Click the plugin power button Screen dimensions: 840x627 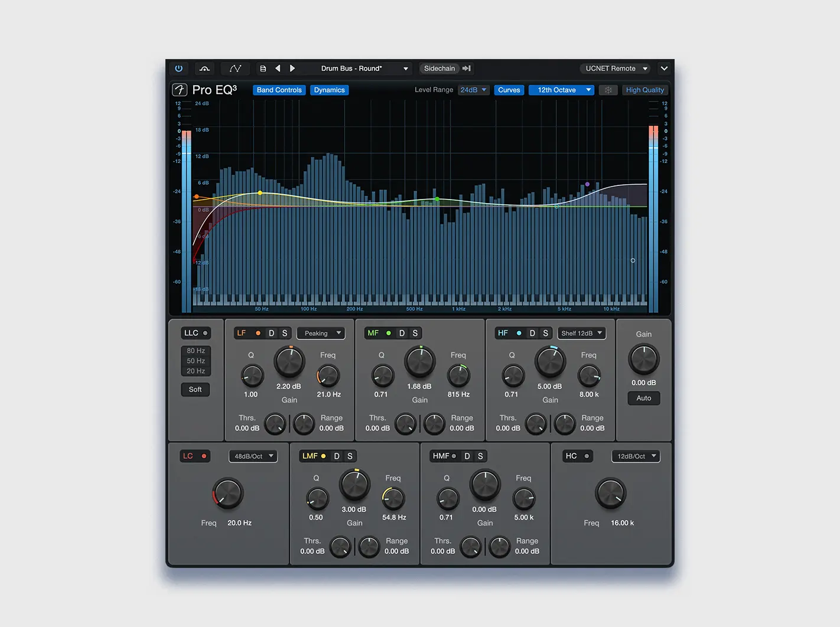point(178,68)
